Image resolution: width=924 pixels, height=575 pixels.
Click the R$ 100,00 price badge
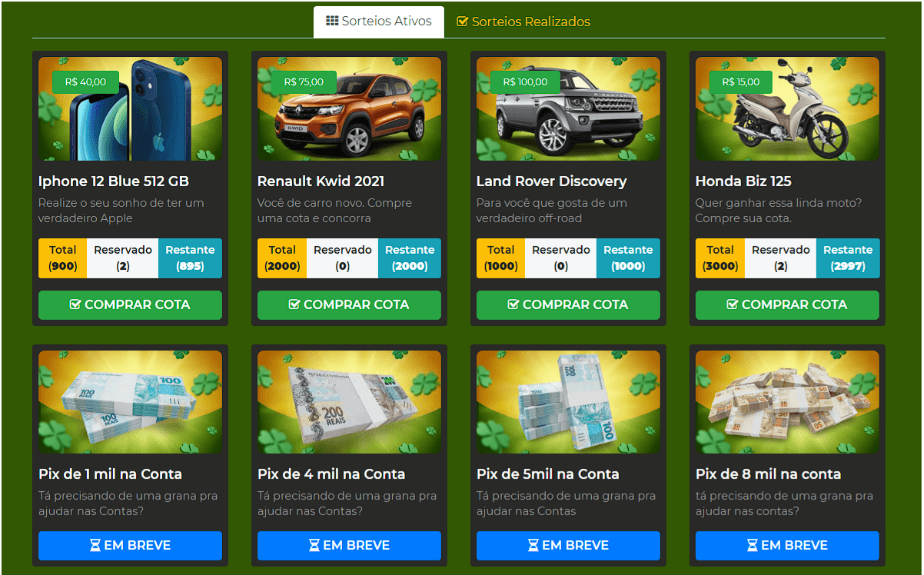tap(525, 82)
